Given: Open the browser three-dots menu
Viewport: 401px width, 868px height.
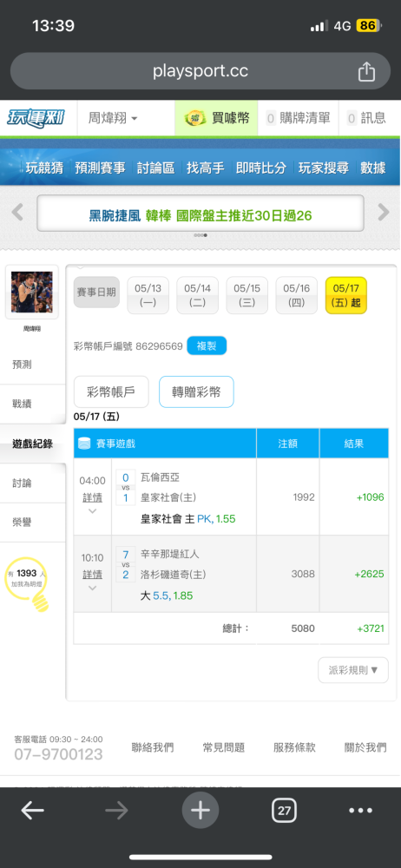Looking at the screenshot, I should pyautogui.click(x=360, y=811).
